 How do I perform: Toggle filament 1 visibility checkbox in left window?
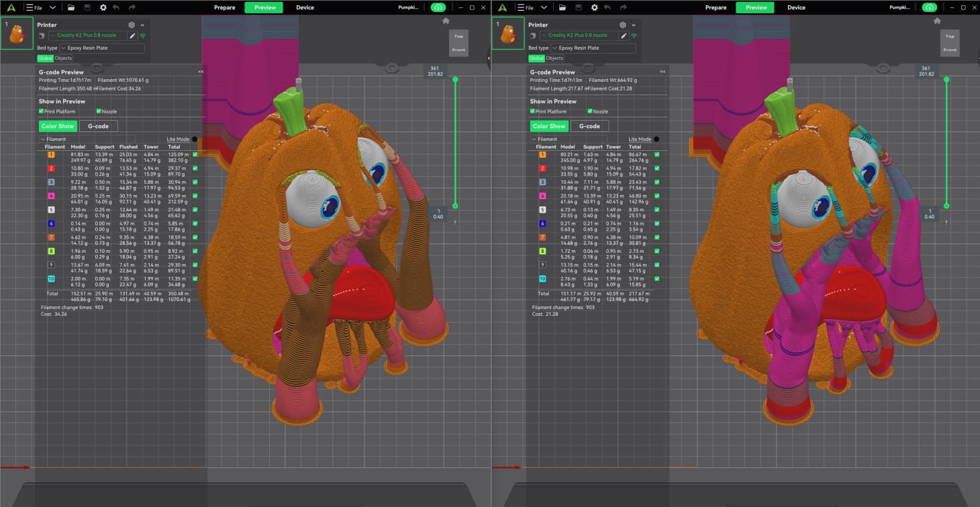click(195, 154)
